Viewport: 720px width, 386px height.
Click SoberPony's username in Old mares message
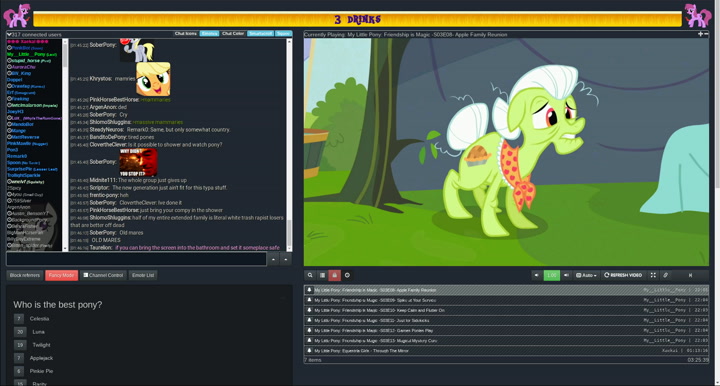point(103,233)
